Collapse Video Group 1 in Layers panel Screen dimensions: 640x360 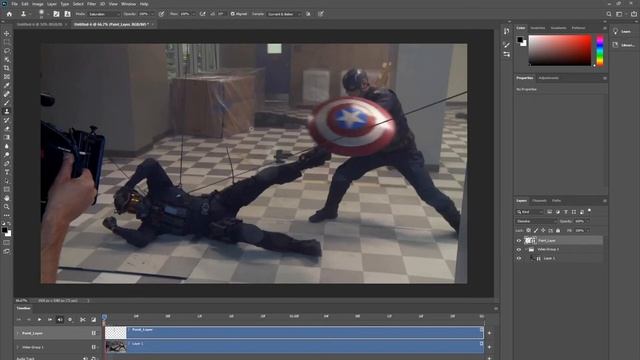[526, 249]
